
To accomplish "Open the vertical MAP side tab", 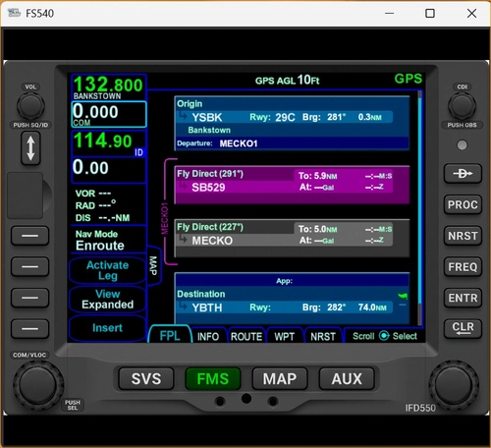I will click(x=154, y=265).
